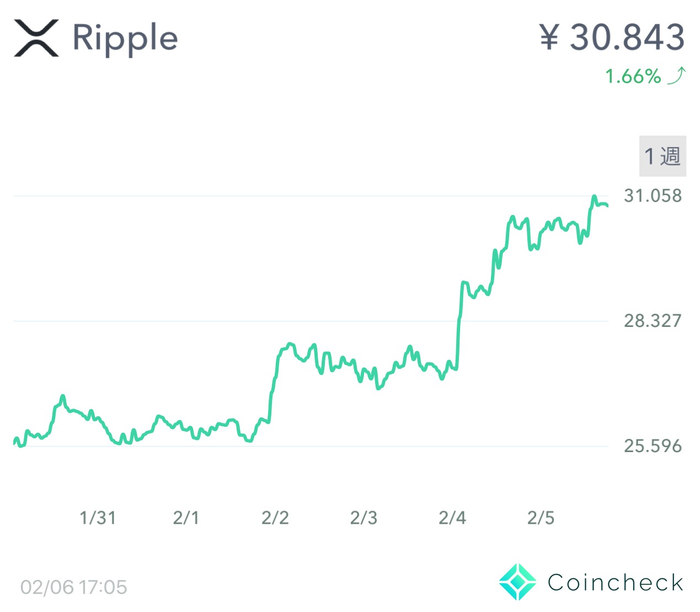Click the 28.327 price level label
700x612 pixels.
pyautogui.click(x=653, y=320)
